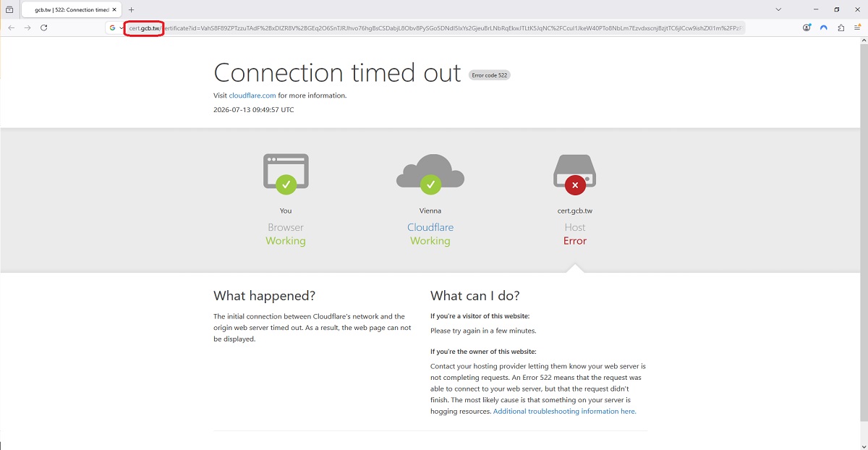
Task: Reload the current page
Action: (x=44, y=27)
